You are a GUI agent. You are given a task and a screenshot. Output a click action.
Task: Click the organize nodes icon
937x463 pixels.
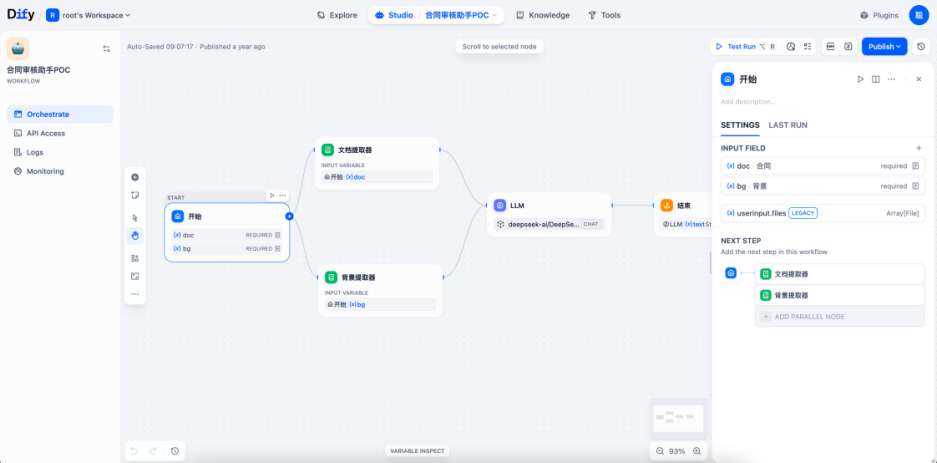tap(135, 257)
